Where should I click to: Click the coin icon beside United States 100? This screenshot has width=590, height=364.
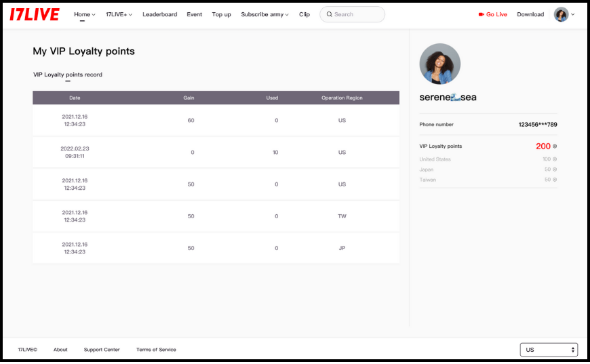[x=555, y=159]
